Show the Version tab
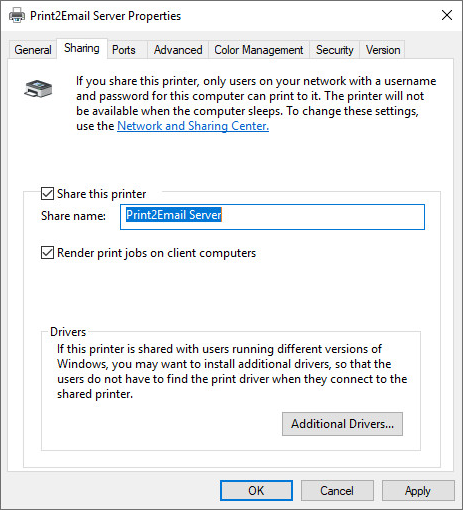 pyautogui.click(x=383, y=50)
